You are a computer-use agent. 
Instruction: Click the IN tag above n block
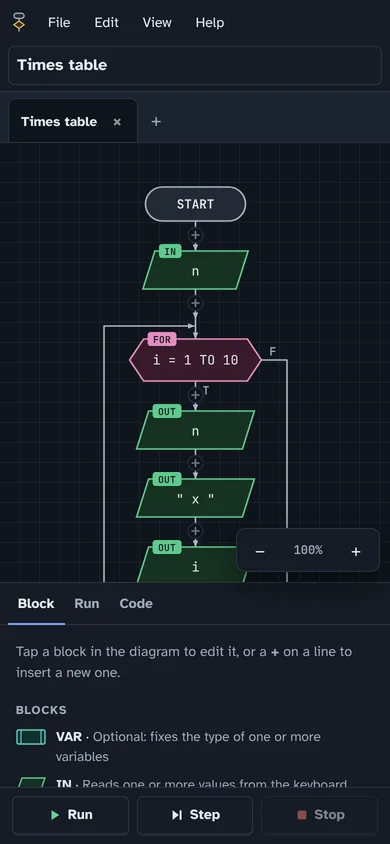(170, 251)
